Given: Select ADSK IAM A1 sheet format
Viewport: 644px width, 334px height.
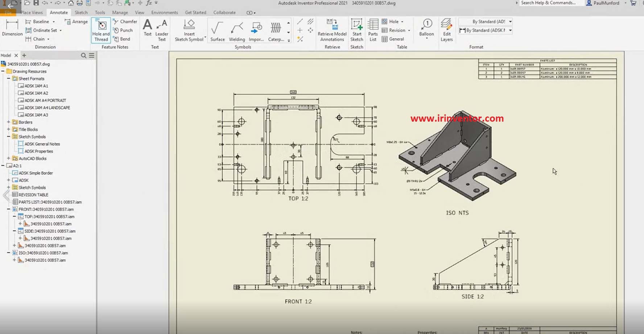Looking at the screenshot, I should click(36, 86).
